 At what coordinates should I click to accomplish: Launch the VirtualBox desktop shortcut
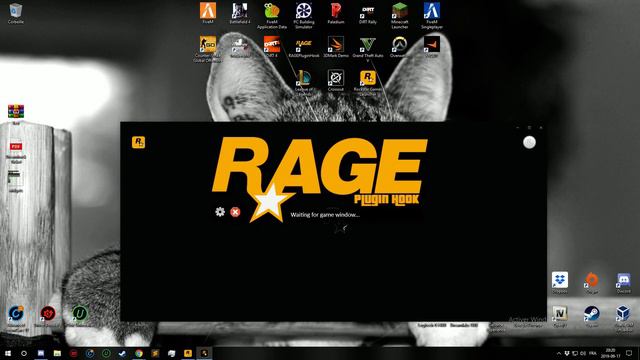click(x=623, y=319)
